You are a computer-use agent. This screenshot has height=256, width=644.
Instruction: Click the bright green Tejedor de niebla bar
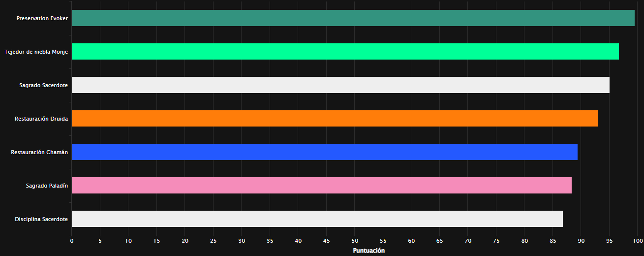click(345, 52)
